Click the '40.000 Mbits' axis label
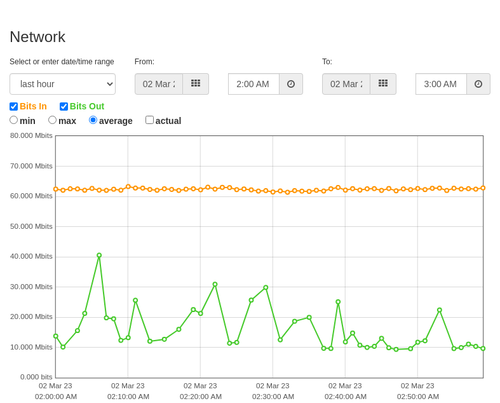The image size is (500, 403). (x=31, y=256)
